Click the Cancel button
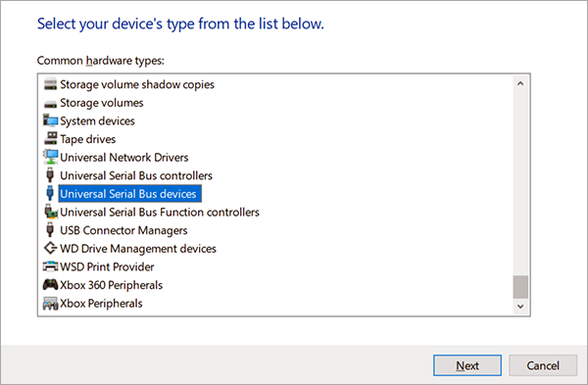This screenshot has width=588, height=385. tap(543, 365)
